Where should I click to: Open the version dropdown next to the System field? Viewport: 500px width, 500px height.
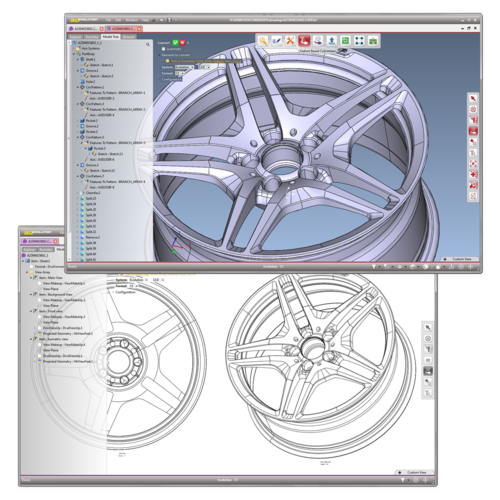(204, 67)
